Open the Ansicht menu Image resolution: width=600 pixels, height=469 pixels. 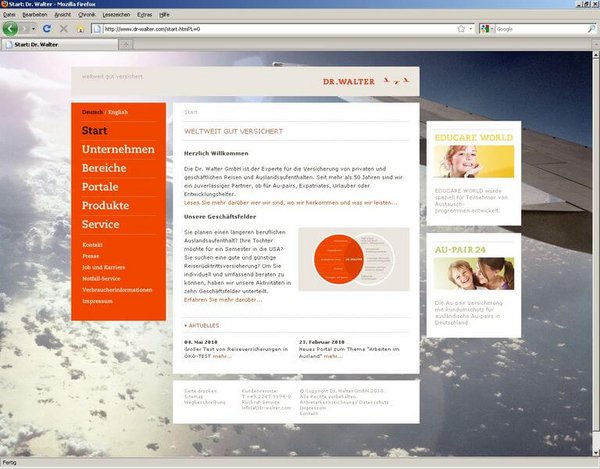point(62,15)
